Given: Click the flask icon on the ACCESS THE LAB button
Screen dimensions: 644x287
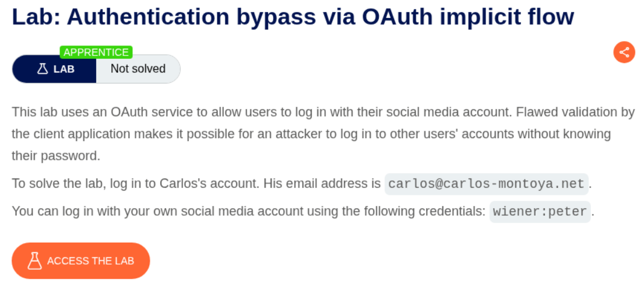Looking at the screenshot, I should click(x=36, y=261).
